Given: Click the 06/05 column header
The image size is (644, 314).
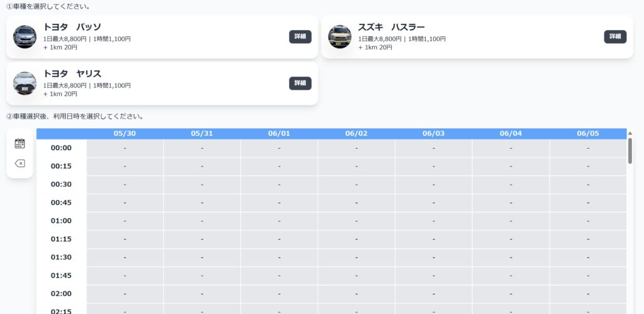Looking at the screenshot, I should [x=588, y=134].
